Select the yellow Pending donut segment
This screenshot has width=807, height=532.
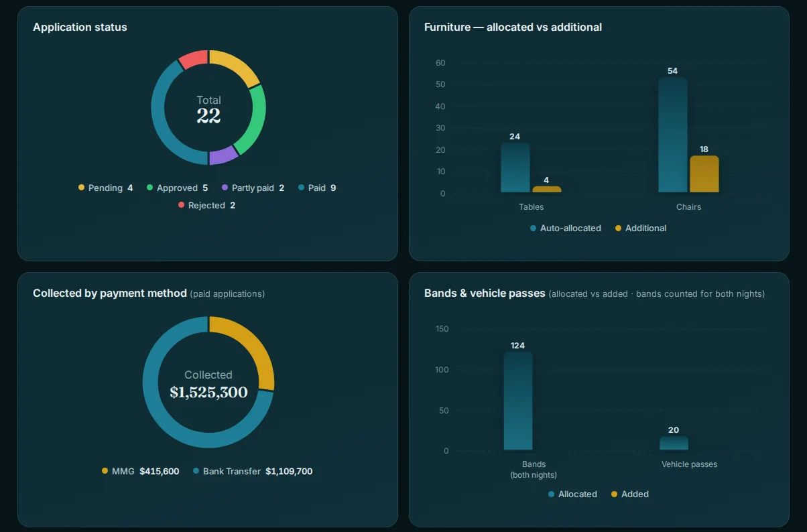pyautogui.click(x=237, y=65)
